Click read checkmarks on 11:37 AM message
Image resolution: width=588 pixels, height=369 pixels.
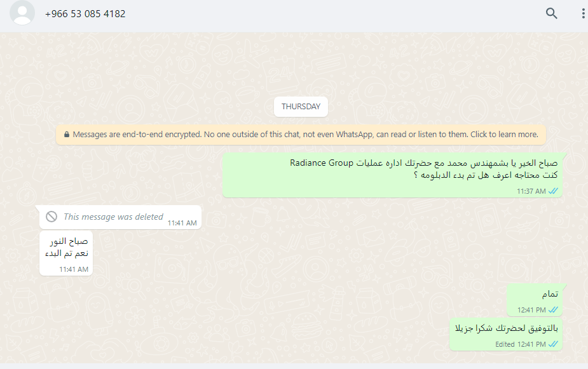[553, 191]
